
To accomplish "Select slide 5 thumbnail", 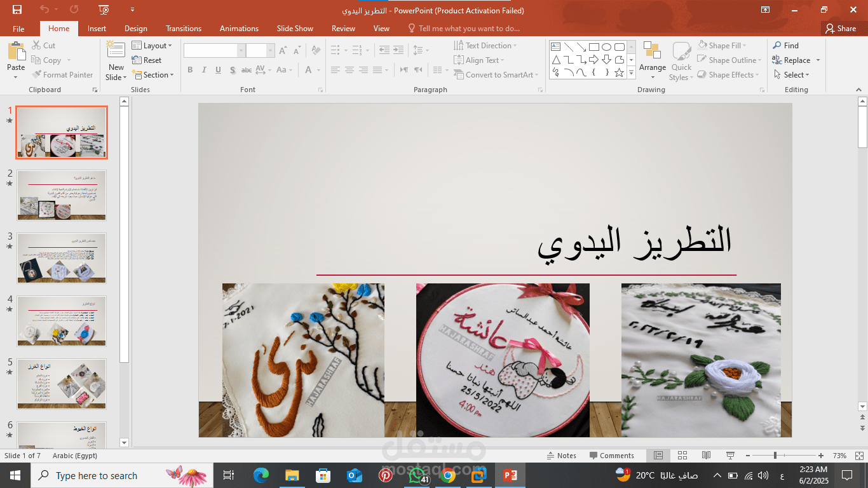I will [62, 384].
